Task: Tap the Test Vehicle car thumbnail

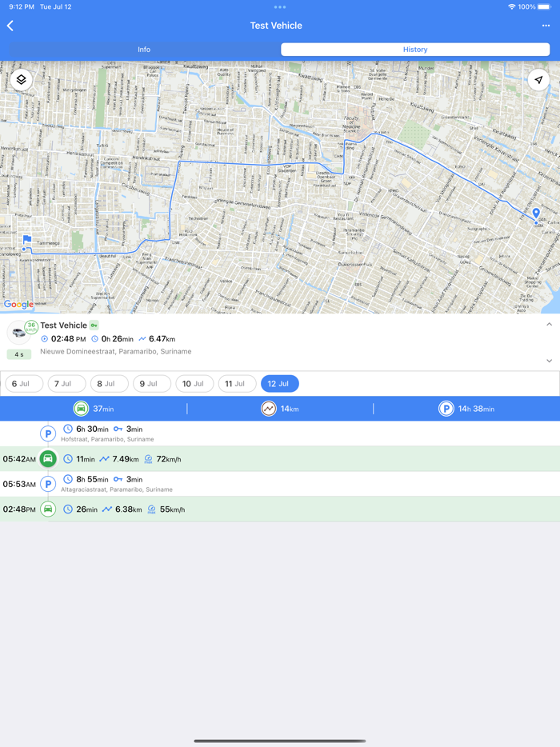Action: pyautogui.click(x=18, y=333)
